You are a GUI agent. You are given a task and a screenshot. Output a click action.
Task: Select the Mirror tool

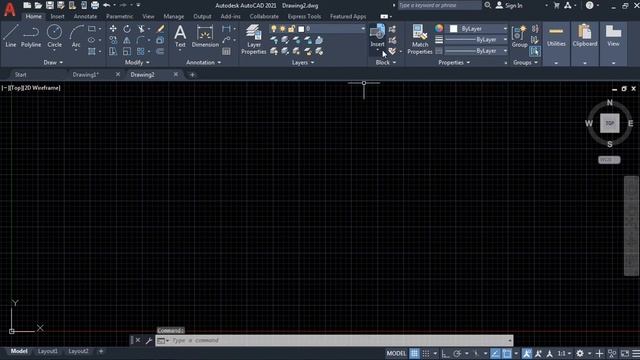tap(127, 40)
